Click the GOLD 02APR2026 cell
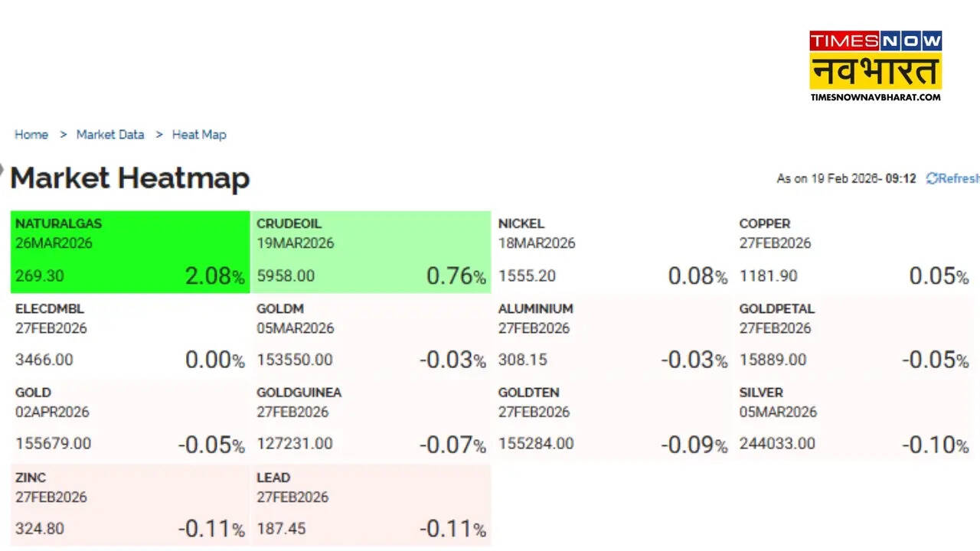The width and height of the screenshot is (980, 551). click(130, 420)
